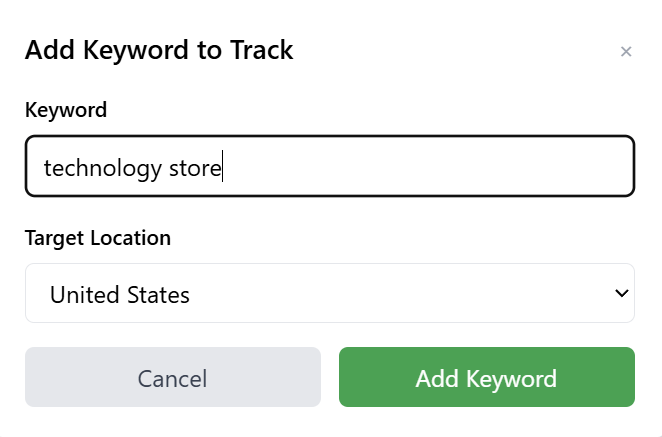Abort adding keyword using Cancel
This screenshot has width=662, height=437.
click(x=172, y=379)
